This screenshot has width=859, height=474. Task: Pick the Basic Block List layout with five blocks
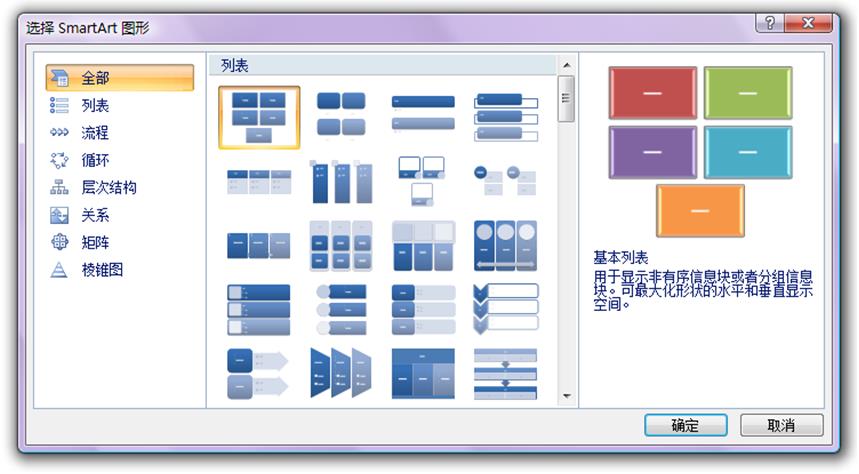(x=259, y=117)
